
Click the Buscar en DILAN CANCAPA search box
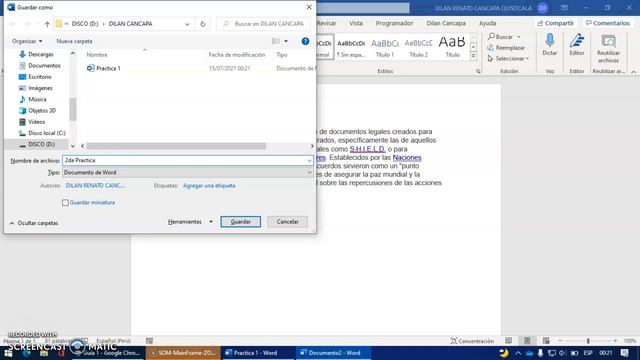tap(263, 24)
